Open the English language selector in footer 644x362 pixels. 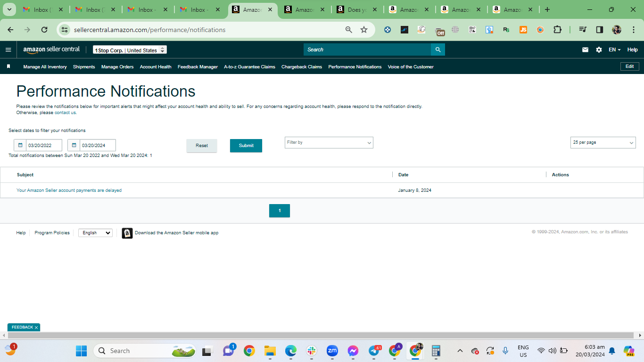95,233
